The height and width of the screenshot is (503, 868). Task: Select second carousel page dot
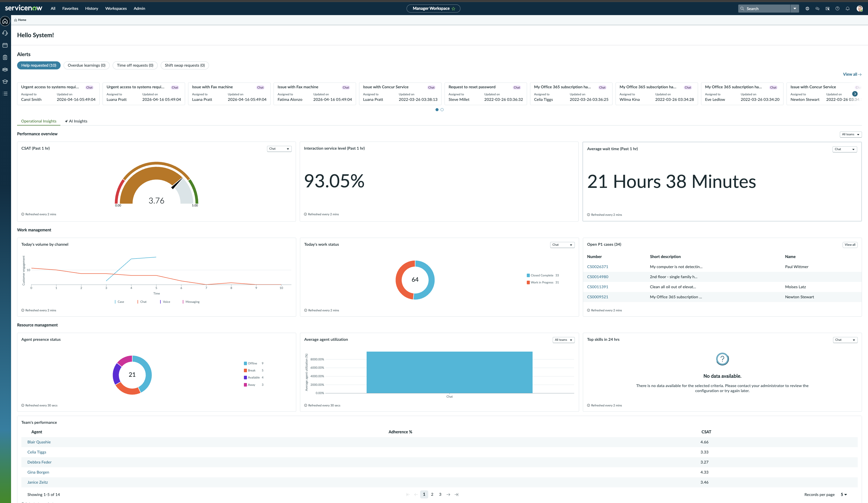(442, 110)
